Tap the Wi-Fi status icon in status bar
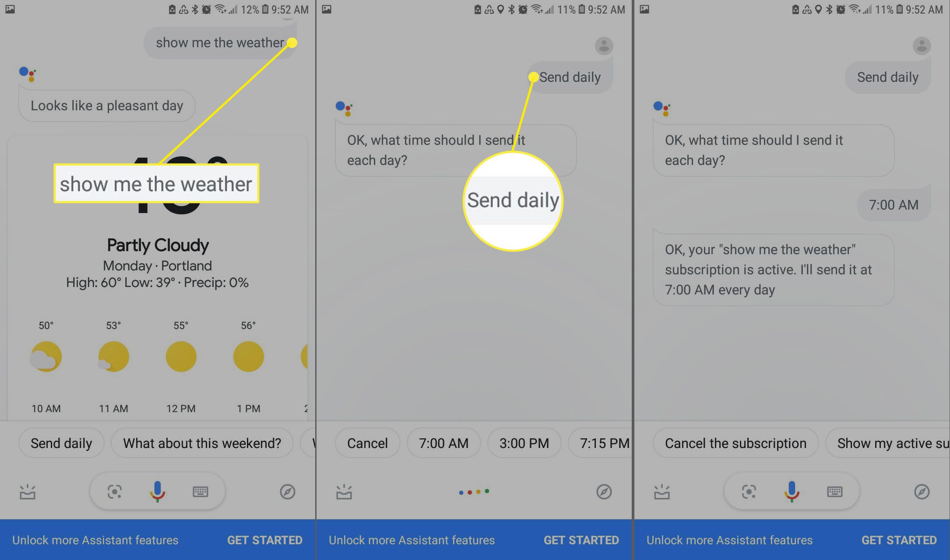Viewport: 950px width, 560px height. [226, 7]
